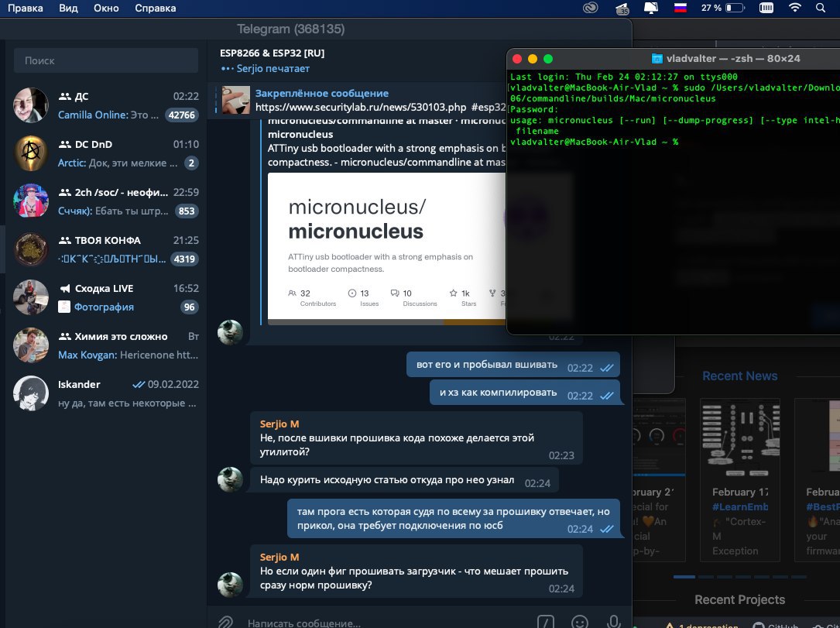Viewport: 840px width, 628px height.
Task: Click the message 'вот его и пробывал вшивать'
Action: pos(513,365)
